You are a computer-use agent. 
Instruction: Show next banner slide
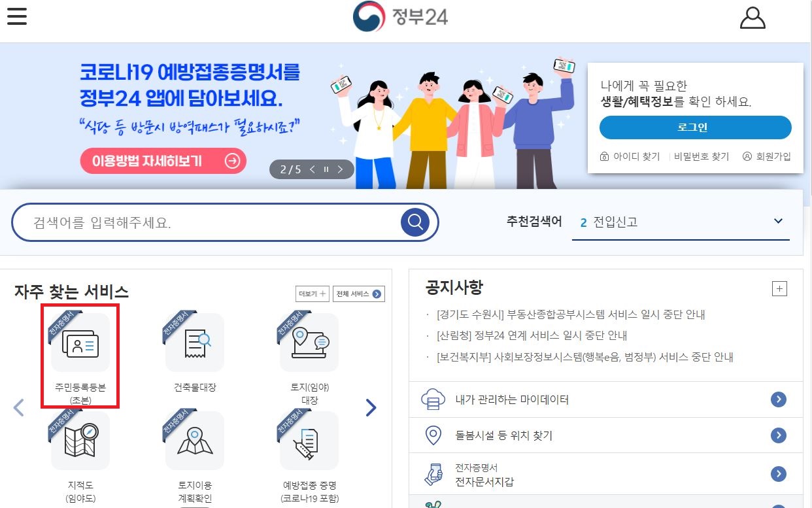[339, 169]
